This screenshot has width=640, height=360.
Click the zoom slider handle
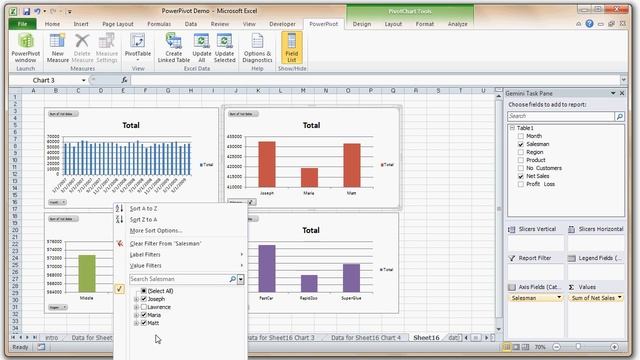[x=578, y=347]
